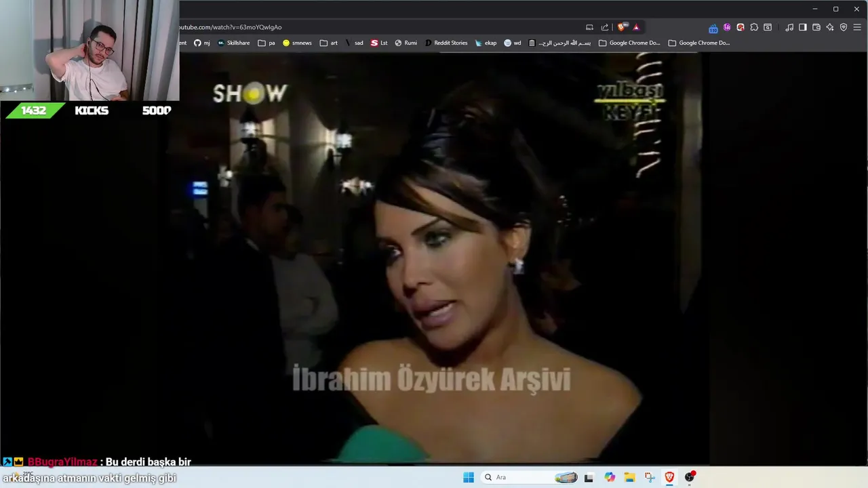Open Snipping Tool from the taskbar
This screenshot has height=488, width=868.
[650, 477]
